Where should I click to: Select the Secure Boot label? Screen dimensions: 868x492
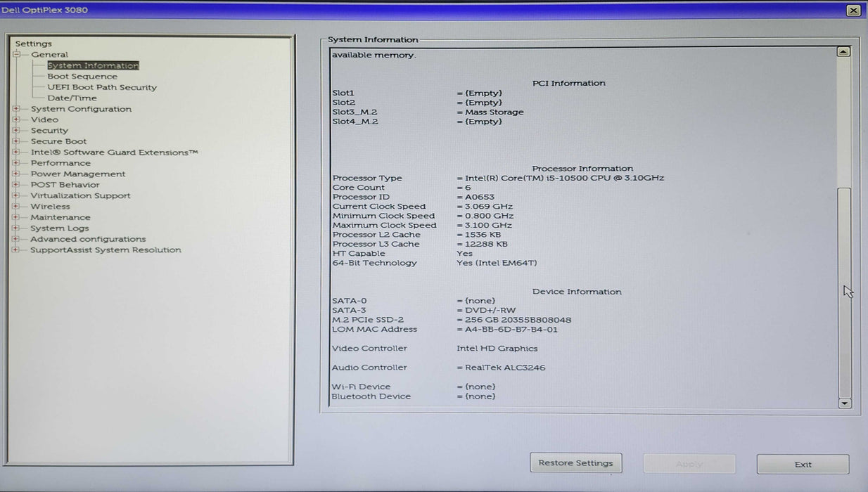click(x=58, y=141)
